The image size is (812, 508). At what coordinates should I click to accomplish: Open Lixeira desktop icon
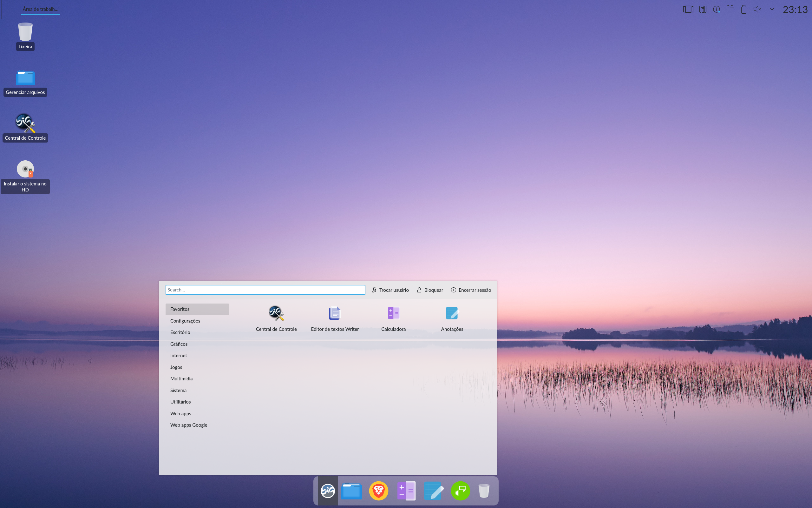25,36
